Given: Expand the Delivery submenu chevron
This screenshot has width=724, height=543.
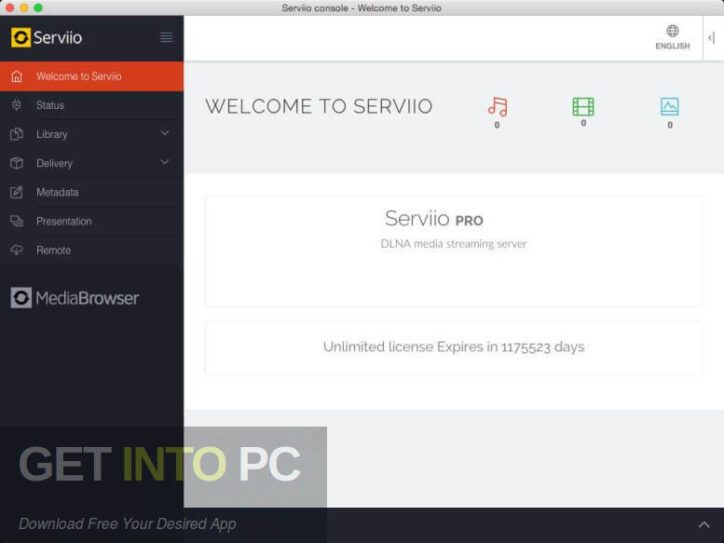Looking at the screenshot, I should [164, 162].
